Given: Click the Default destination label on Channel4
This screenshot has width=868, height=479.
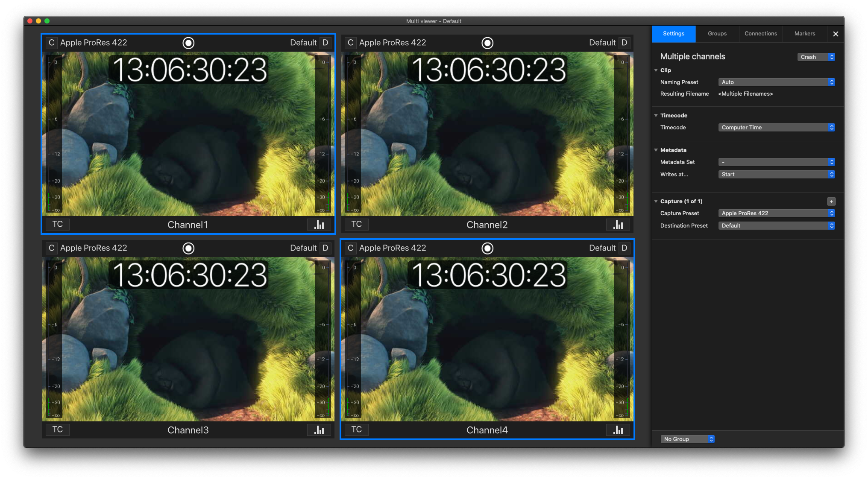Looking at the screenshot, I should 602,248.
